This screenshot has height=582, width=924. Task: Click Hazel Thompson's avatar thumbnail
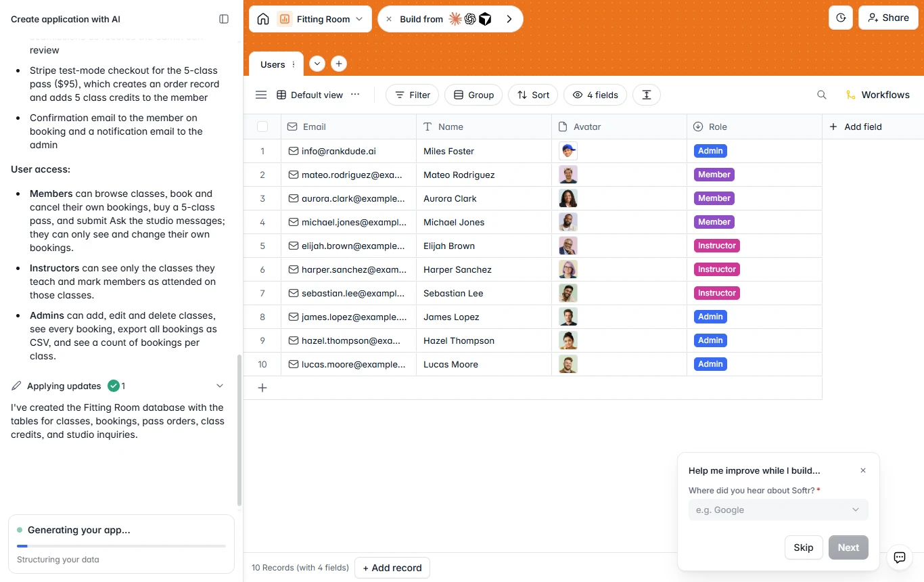[x=568, y=340]
